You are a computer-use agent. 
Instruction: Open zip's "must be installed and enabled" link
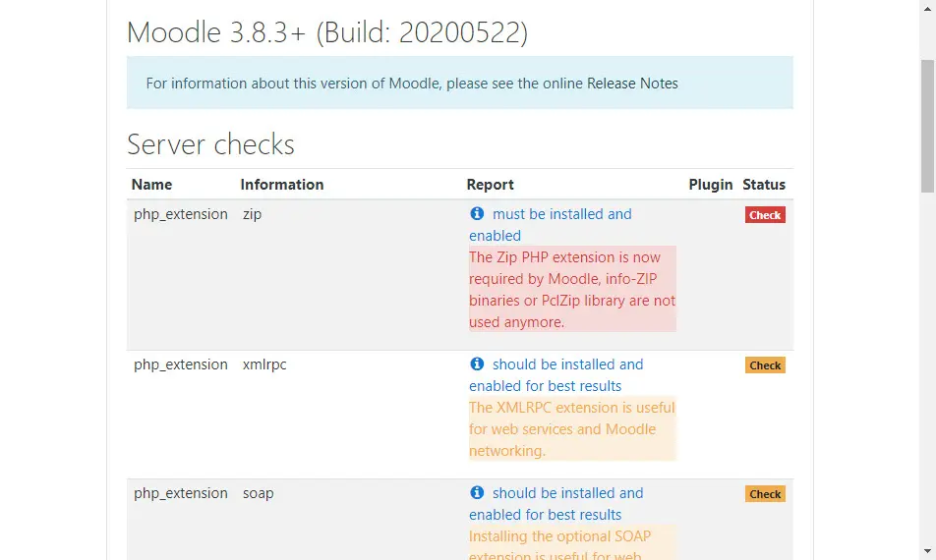561,214
